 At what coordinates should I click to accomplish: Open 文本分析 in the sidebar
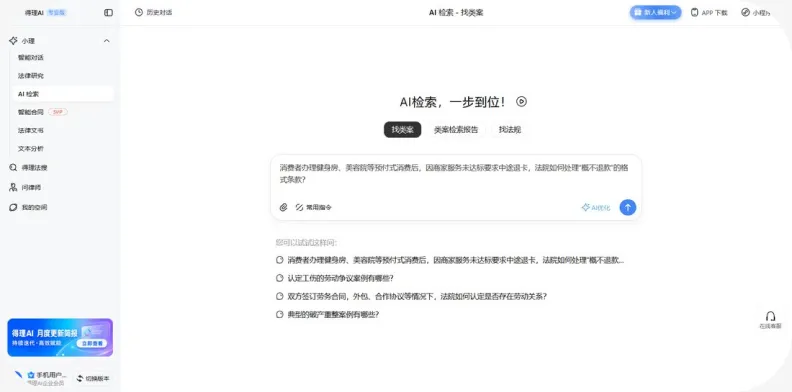pos(31,149)
